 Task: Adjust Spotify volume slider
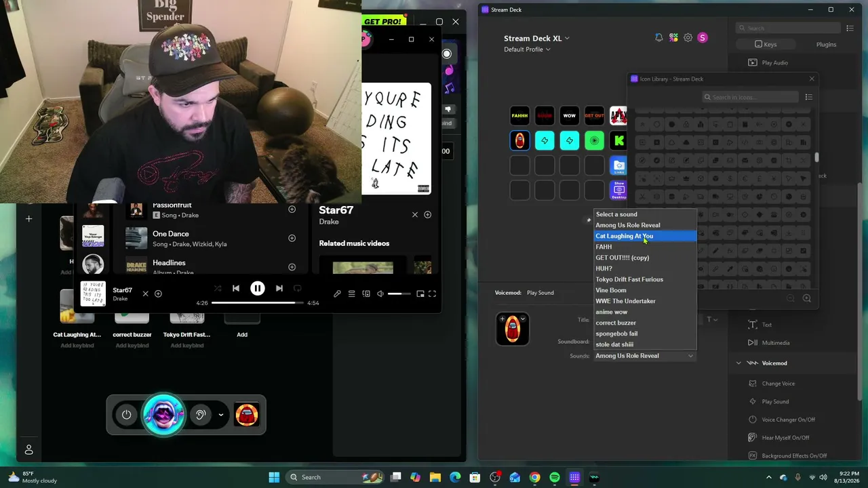pos(399,293)
